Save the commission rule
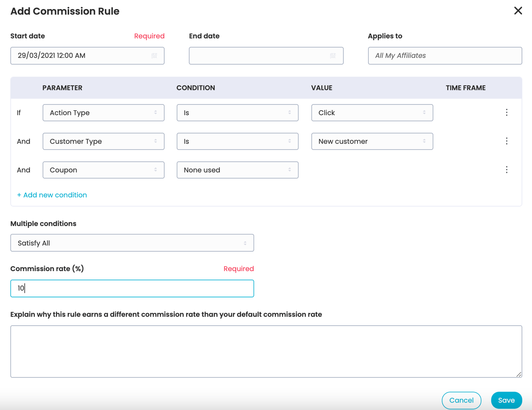The width and height of the screenshot is (532, 410). coord(506,400)
